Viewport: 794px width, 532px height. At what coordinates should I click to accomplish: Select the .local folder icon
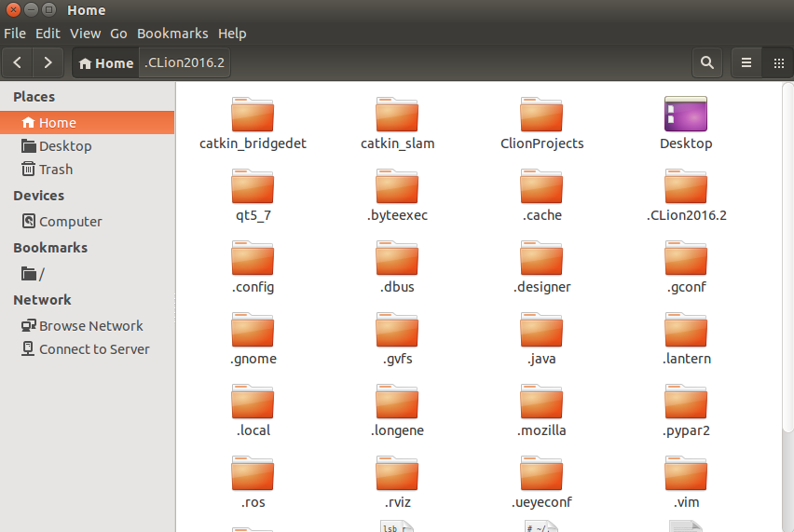[x=253, y=402]
